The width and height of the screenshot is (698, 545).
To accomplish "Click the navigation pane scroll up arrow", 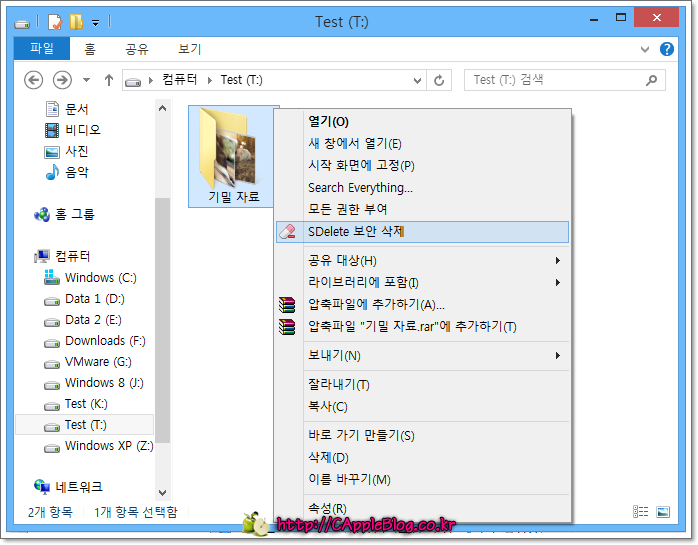I will [162, 108].
